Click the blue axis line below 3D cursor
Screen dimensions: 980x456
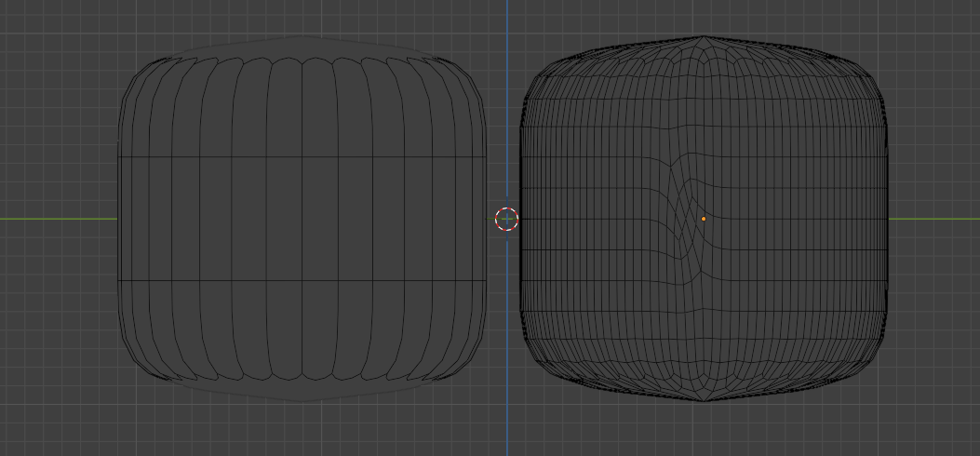[507, 343]
